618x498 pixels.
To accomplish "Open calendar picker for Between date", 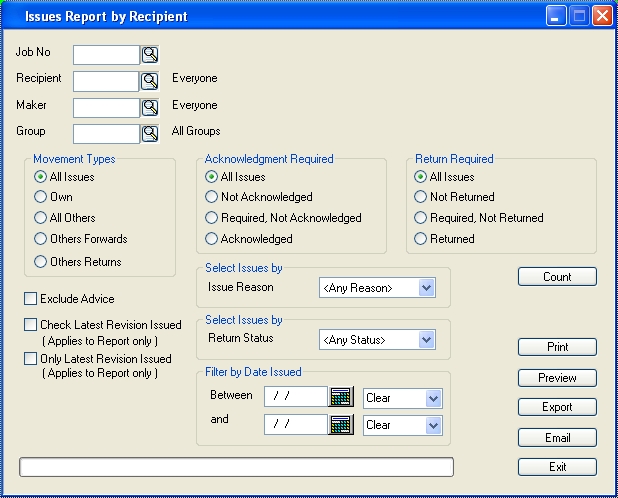I will [x=341, y=396].
